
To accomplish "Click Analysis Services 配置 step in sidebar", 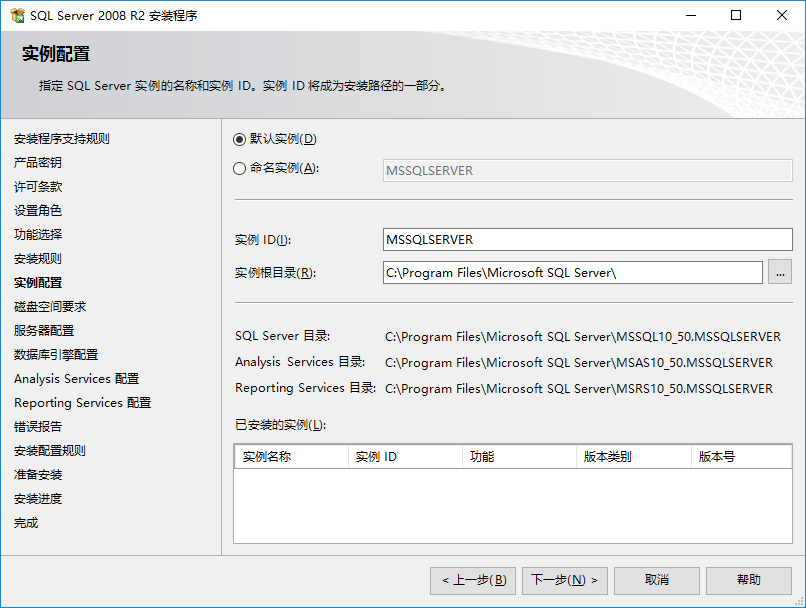I will point(77,379).
